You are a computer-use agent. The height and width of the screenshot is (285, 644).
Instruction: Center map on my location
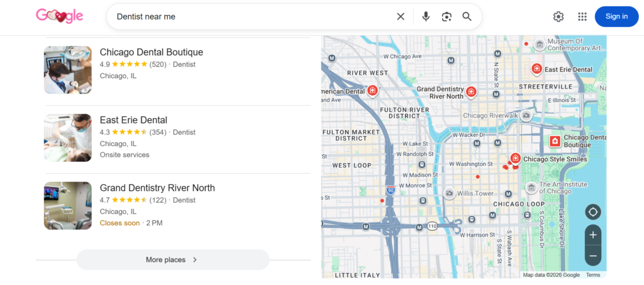592,211
